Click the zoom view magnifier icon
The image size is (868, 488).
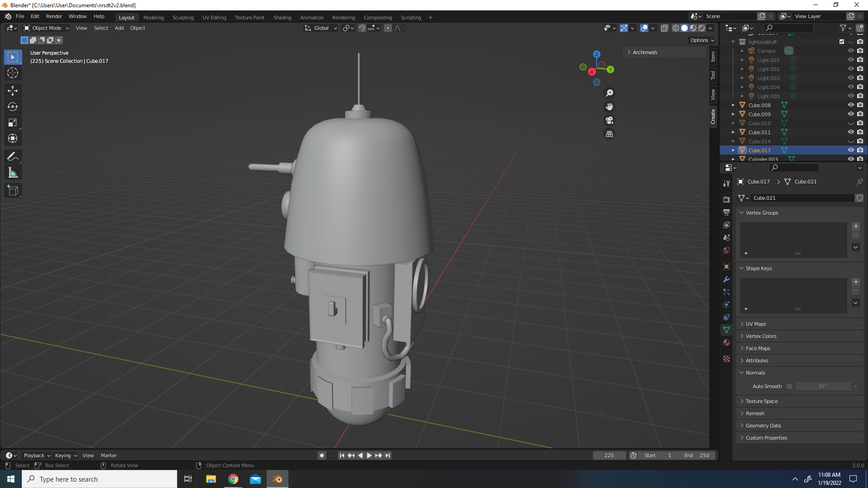click(x=609, y=93)
